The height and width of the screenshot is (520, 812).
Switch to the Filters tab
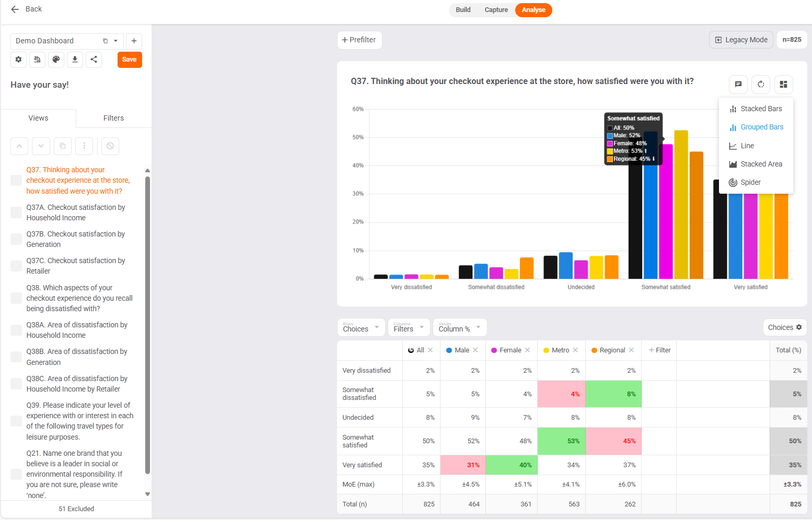[x=113, y=118]
